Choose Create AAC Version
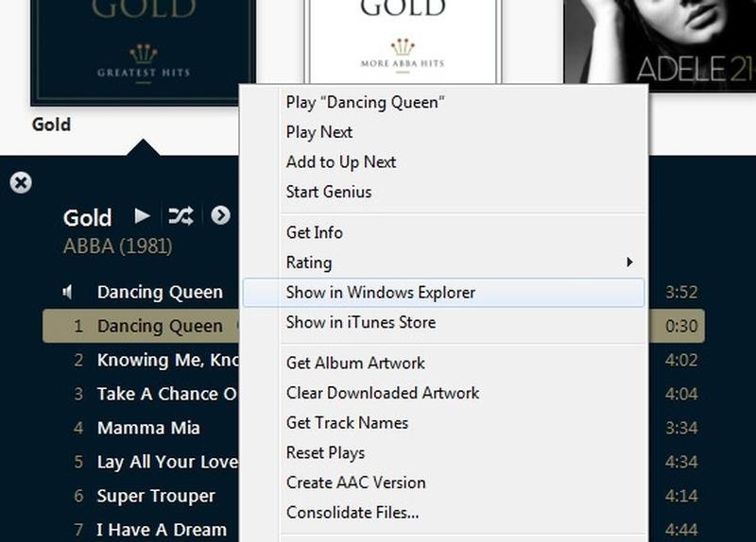Viewport: 756px width, 542px height. pos(443,483)
